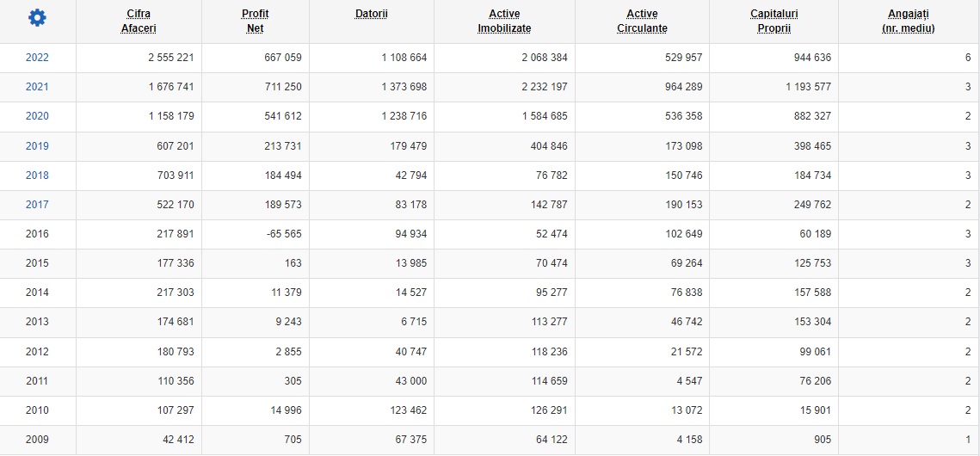The width and height of the screenshot is (980, 456).
Task: Click the Cifra Afaceri column header
Action: point(139,22)
